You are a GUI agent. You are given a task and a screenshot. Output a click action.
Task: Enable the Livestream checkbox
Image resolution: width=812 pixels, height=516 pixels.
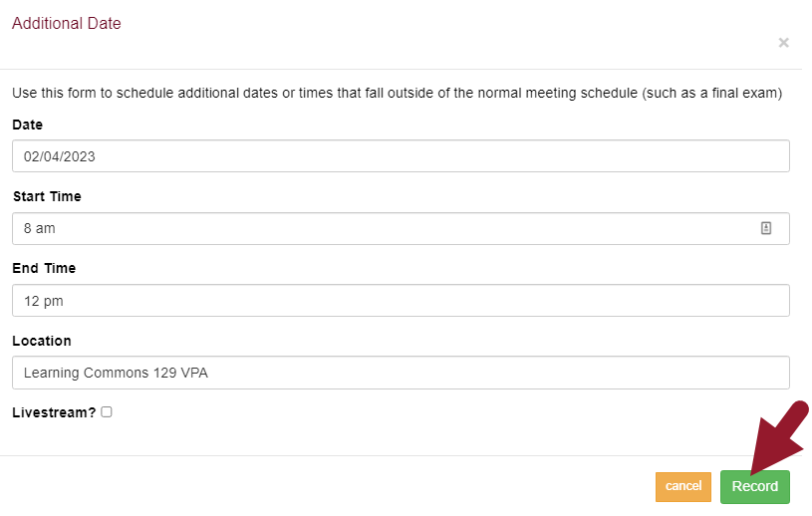point(107,412)
